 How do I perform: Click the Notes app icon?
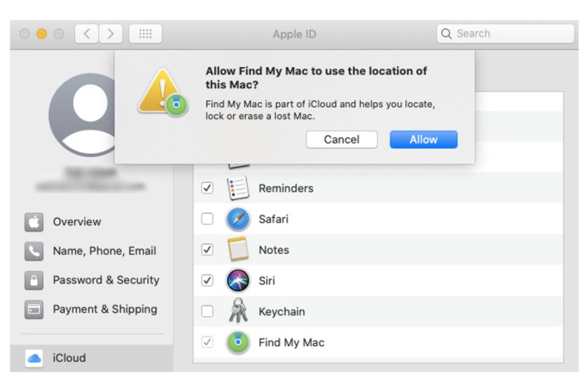[x=238, y=250]
